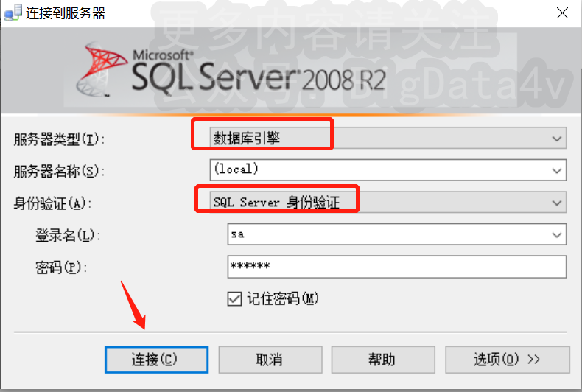The image size is (582, 392).
Task: Click the 身份验证(A) label
Action: [52, 203]
